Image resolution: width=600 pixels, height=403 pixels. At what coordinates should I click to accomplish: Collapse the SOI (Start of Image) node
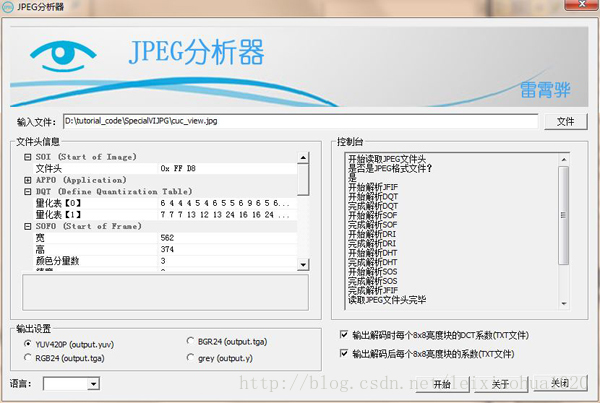pos(28,157)
